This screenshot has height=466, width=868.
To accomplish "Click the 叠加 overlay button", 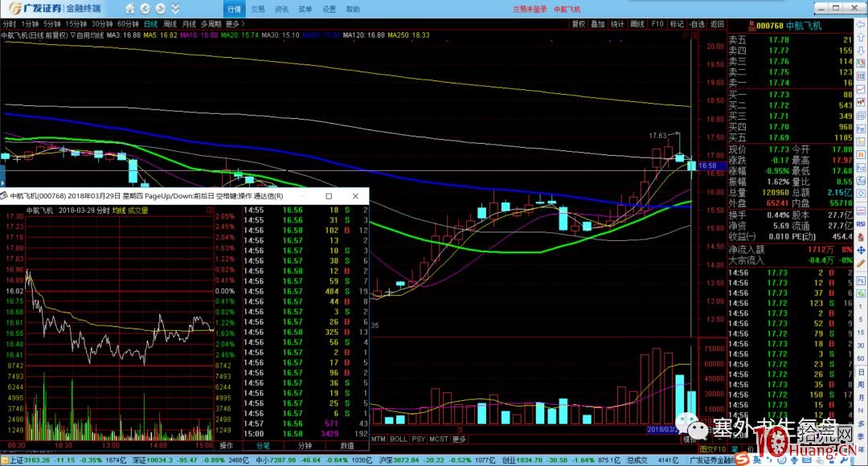I will (x=598, y=24).
